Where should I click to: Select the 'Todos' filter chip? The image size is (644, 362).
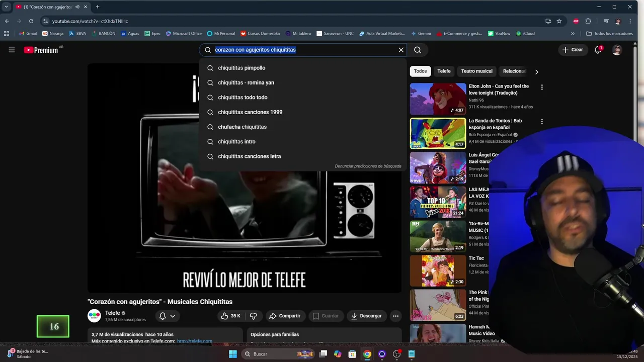click(420, 71)
